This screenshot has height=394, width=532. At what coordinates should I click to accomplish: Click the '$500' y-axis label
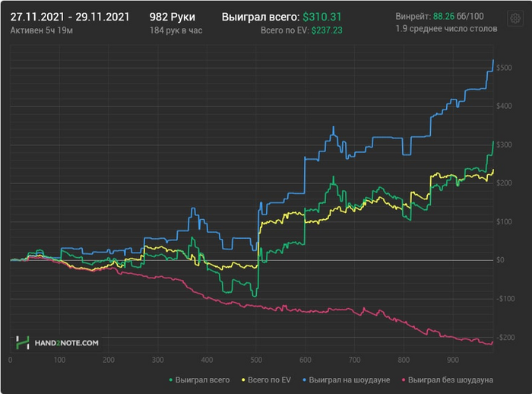pos(504,68)
